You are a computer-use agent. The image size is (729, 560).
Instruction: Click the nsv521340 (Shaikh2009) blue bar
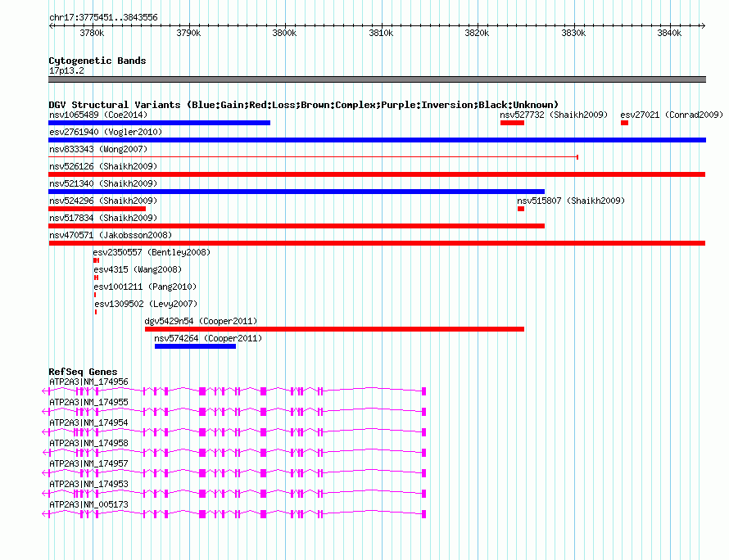297,192
